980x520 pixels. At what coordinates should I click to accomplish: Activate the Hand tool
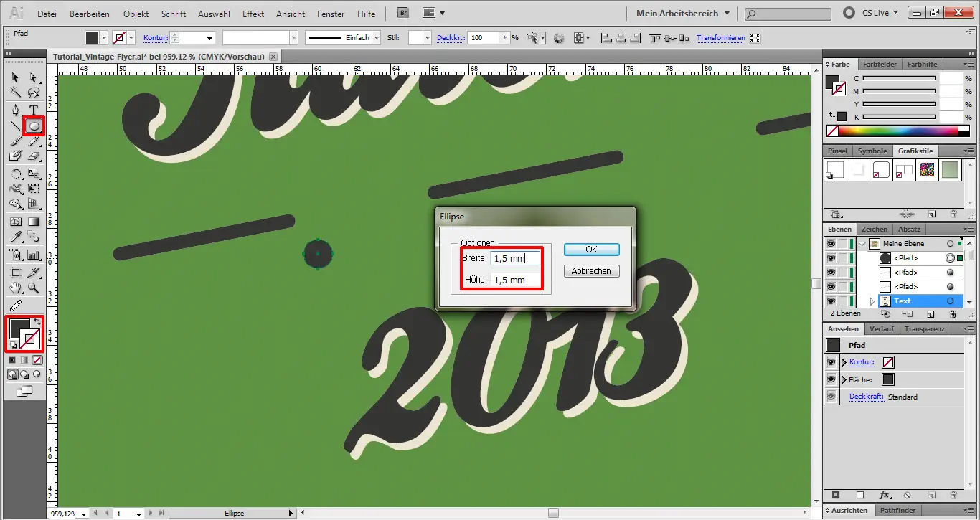pyautogui.click(x=16, y=288)
